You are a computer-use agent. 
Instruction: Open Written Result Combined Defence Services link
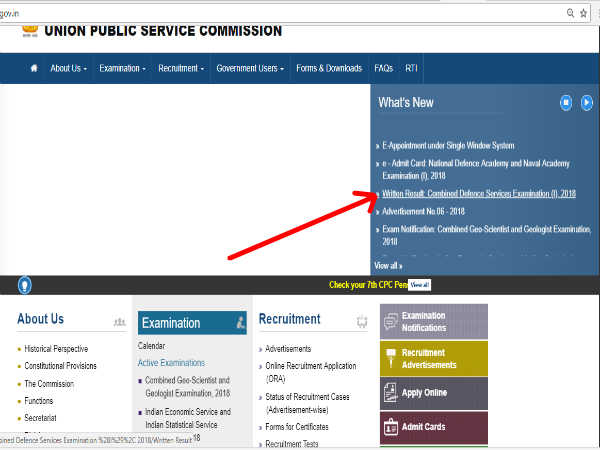tap(479, 194)
